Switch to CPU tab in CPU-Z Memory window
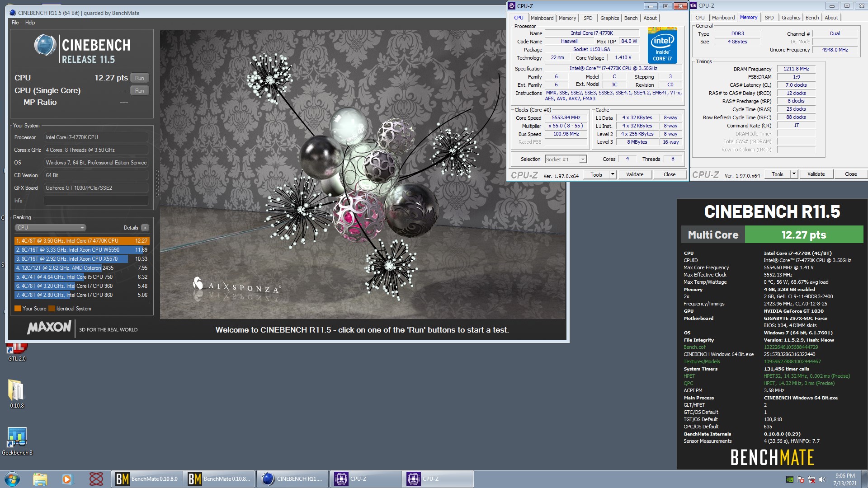The width and height of the screenshot is (868, 488). tap(700, 18)
